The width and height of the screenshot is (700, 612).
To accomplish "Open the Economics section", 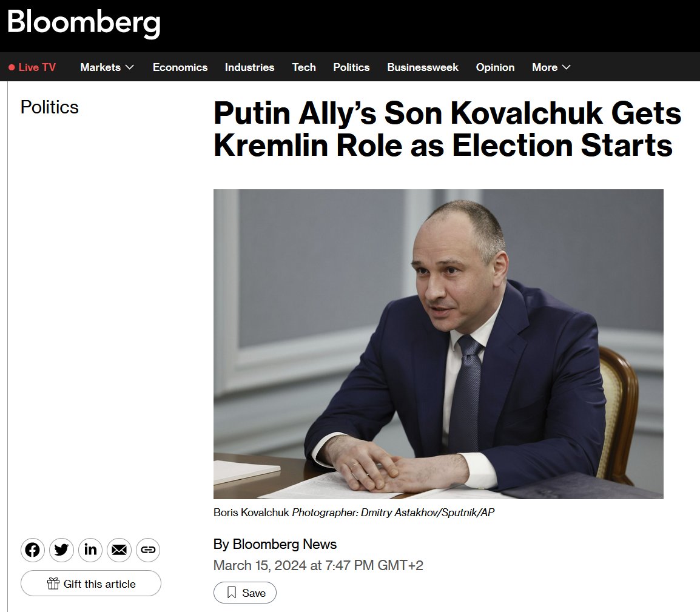I will point(180,67).
